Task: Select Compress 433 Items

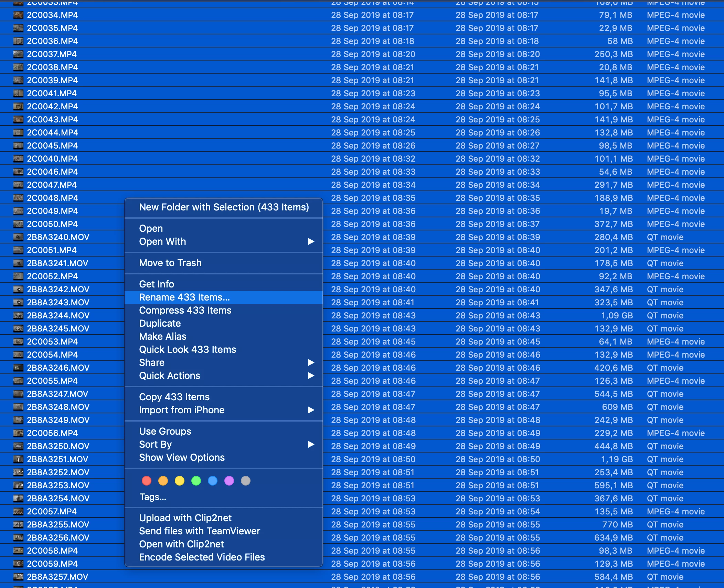Action: pos(185,311)
